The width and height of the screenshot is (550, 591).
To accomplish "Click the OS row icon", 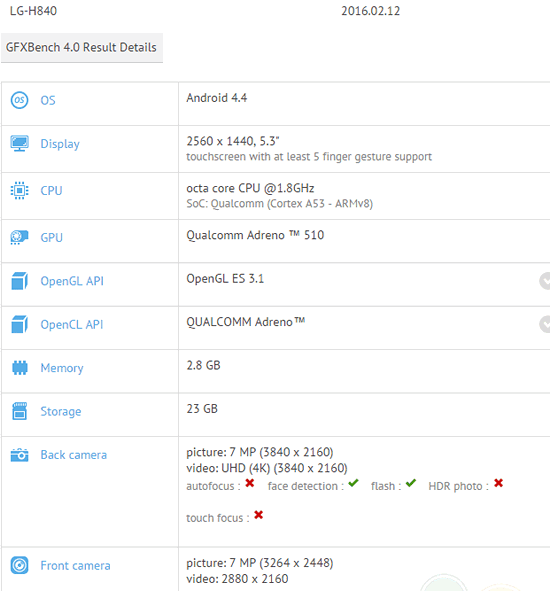I will (19, 100).
